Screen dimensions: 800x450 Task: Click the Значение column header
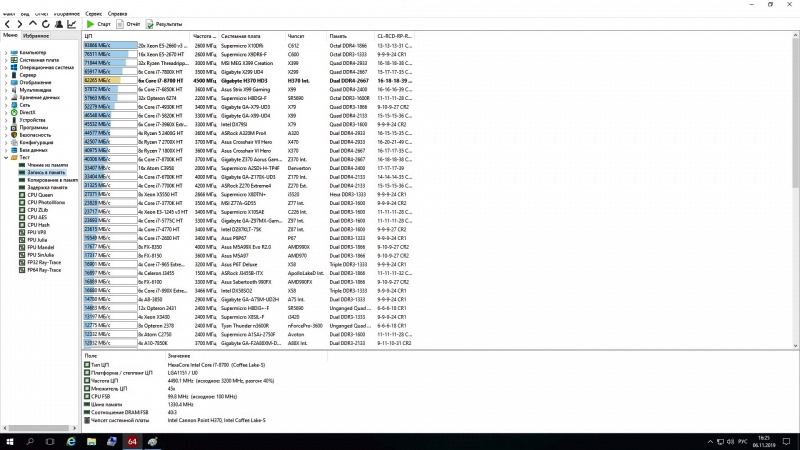coord(246,356)
